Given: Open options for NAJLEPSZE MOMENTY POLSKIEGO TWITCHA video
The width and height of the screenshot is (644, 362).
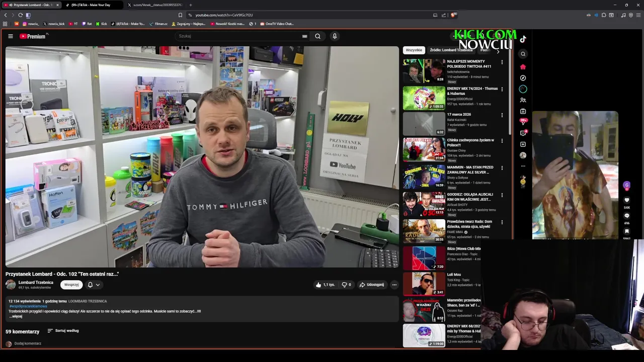Looking at the screenshot, I should click(x=502, y=62).
